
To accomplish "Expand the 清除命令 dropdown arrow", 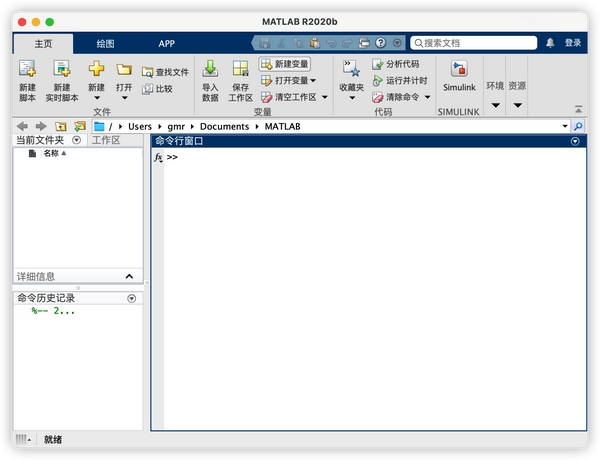I will 427,97.
